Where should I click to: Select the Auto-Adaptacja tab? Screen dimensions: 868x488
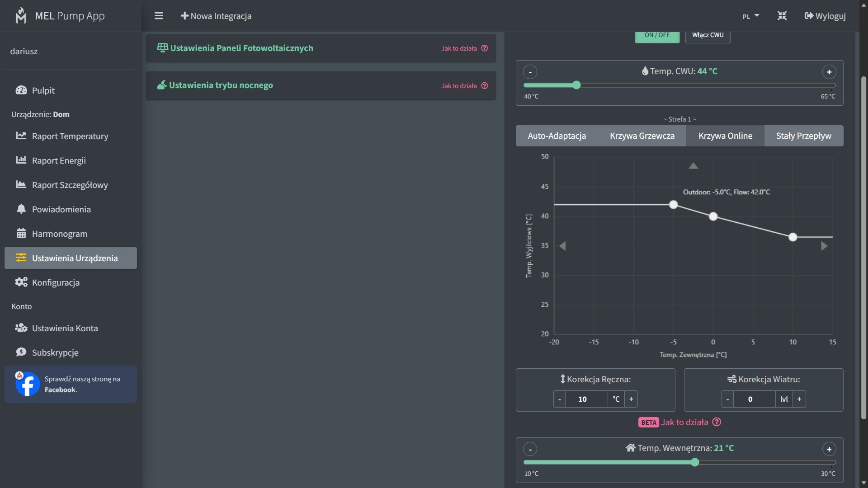tap(557, 136)
